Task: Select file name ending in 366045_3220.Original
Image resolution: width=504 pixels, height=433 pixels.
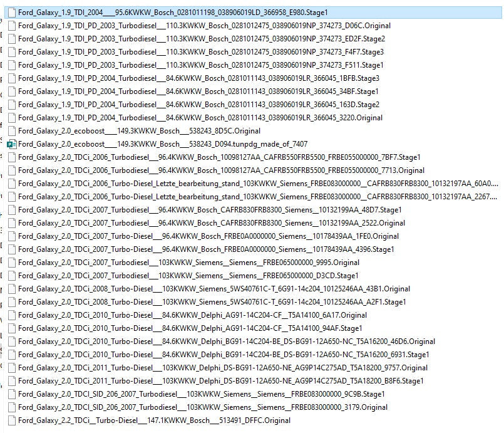Action: point(200,118)
